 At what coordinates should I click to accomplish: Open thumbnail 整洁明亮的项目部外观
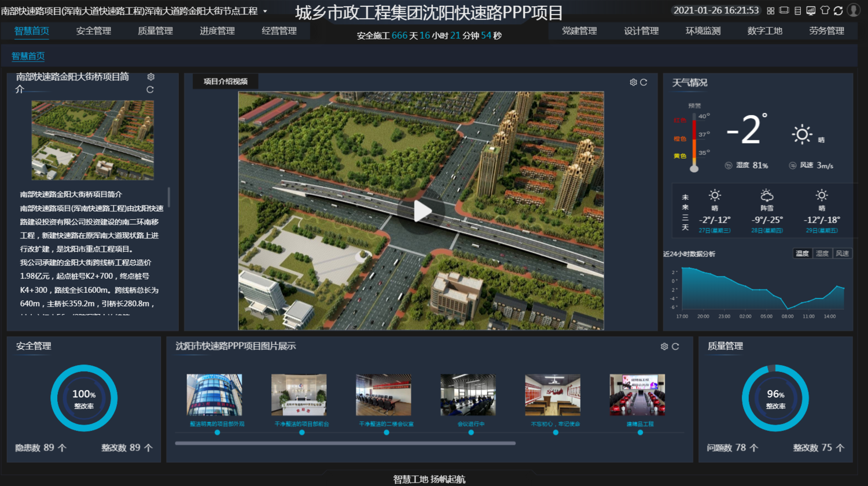pos(214,395)
